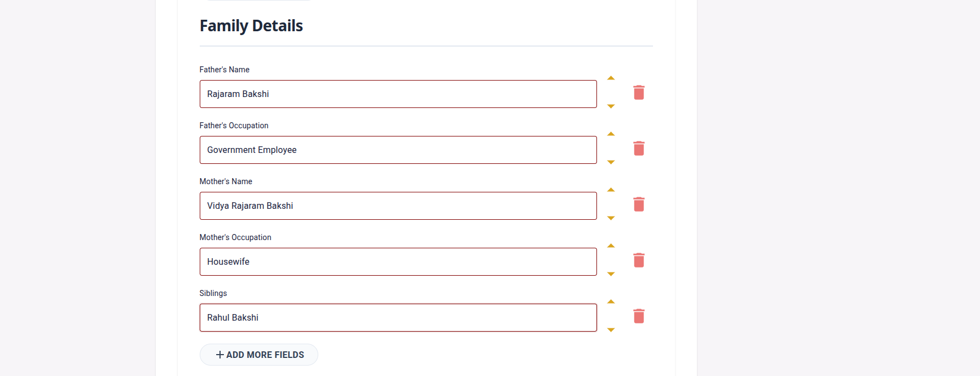Move Father's Name field up

tap(611, 78)
